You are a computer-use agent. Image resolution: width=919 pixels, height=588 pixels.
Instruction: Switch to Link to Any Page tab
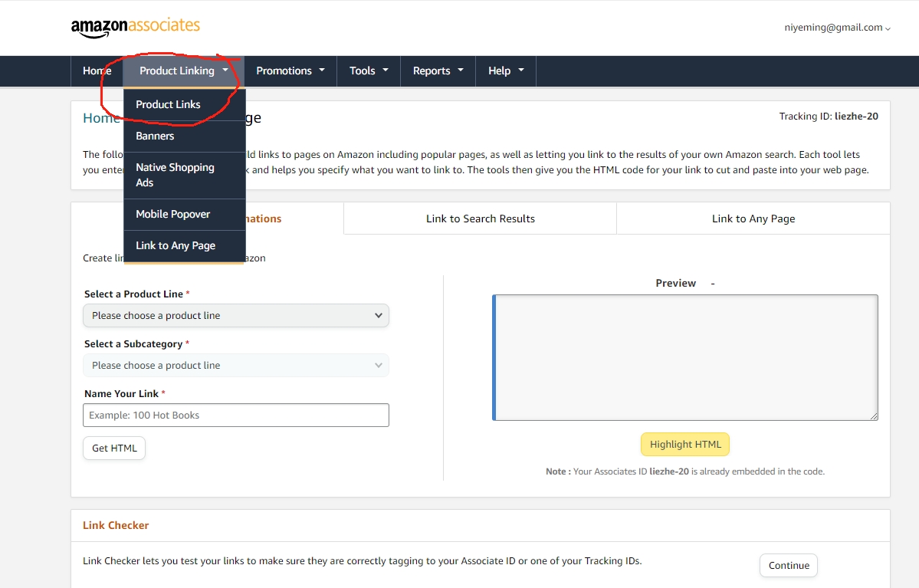(753, 218)
